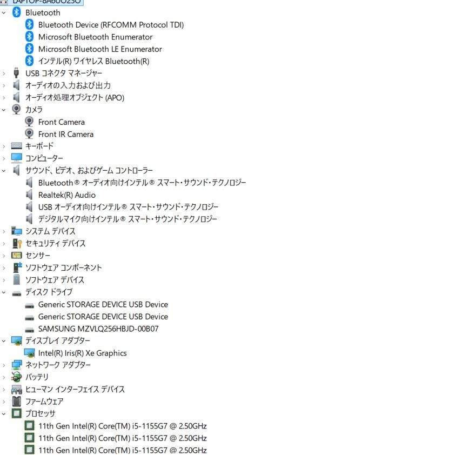Select Microsoft Bluetooth LE Enumerator entry
The height and width of the screenshot is (455, 476).
(x=100, y=49)
